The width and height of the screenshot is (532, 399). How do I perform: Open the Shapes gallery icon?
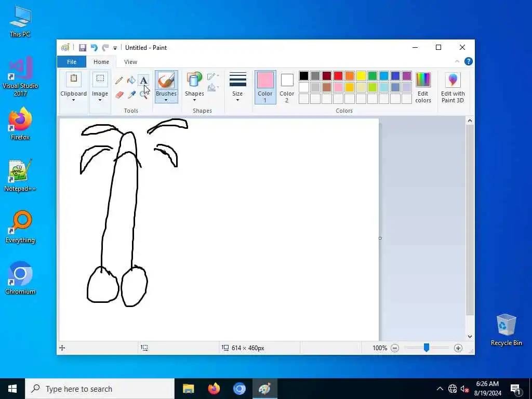point(194,80)
